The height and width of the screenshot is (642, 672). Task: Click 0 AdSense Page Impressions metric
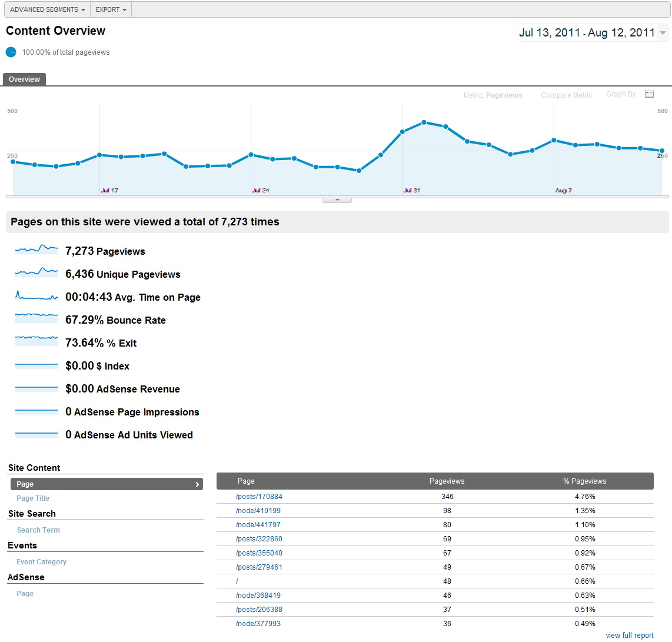click(132, 412)
